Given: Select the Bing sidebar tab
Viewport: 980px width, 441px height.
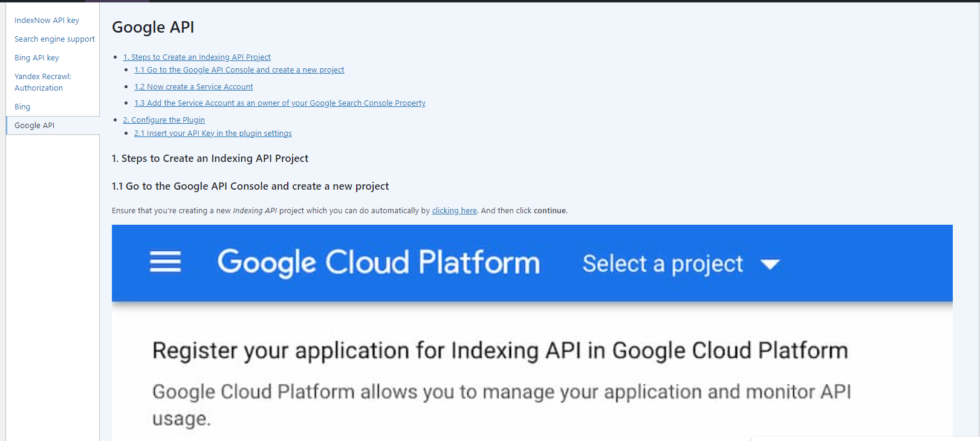Looking at the screenshot, I should click(x=22, y=107).
